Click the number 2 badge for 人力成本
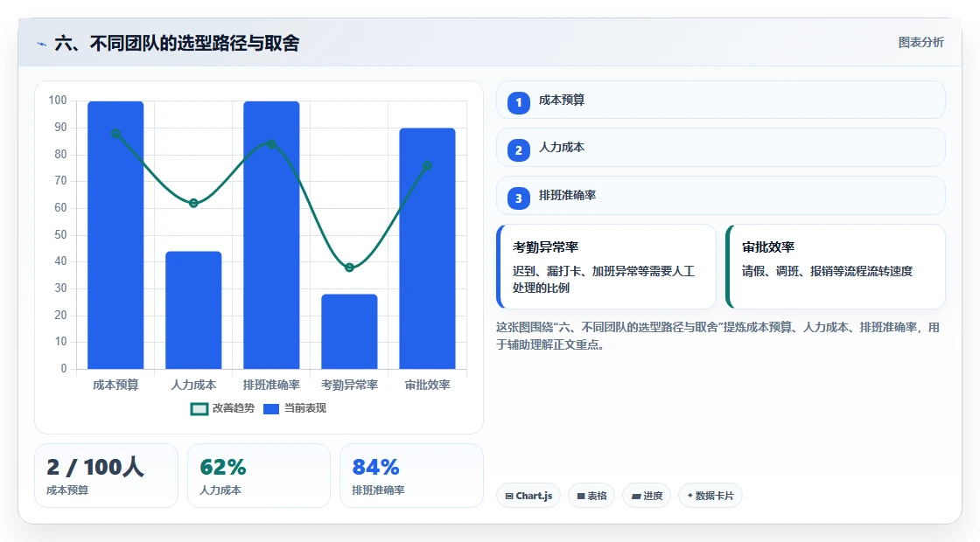This screenshot has height=542, width=980. click(x=518, y=149)
